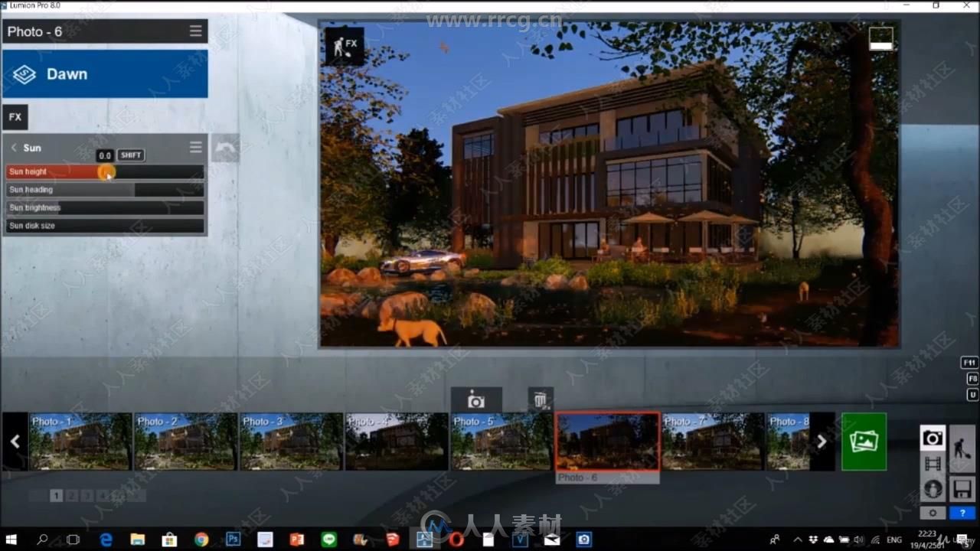
Task: Click the F11 shortcut key indicator
Action: click(970, 363)
